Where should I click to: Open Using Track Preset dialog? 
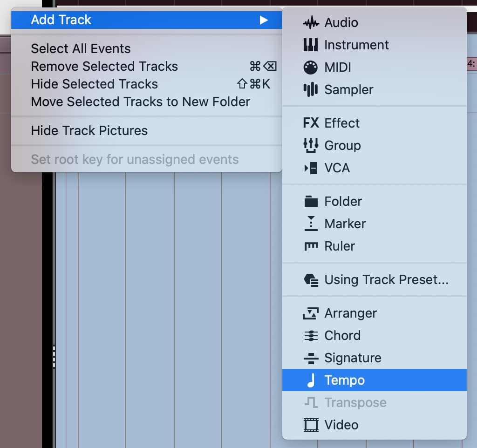[386, 279]
